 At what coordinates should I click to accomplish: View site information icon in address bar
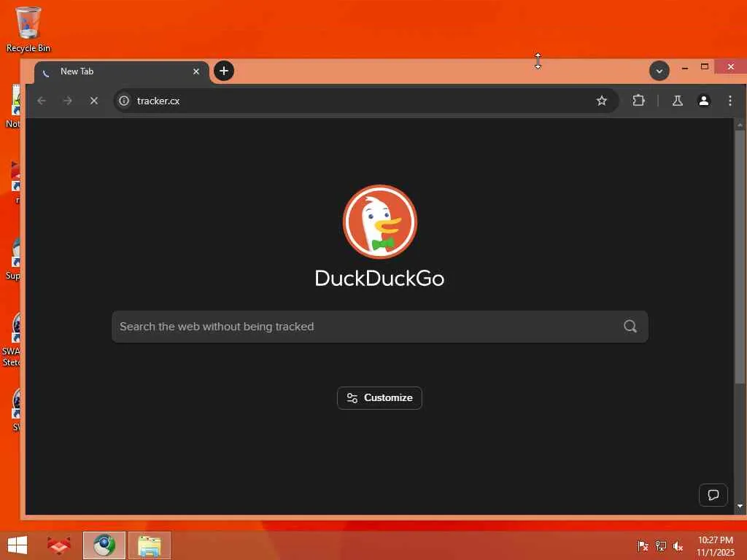pos(124,101)
